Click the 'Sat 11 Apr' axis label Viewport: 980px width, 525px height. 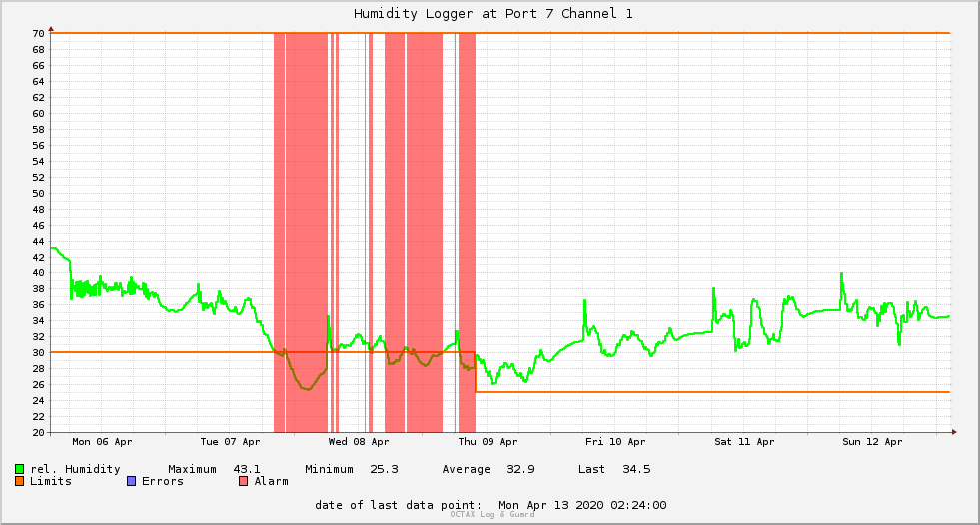coord(744,442)
